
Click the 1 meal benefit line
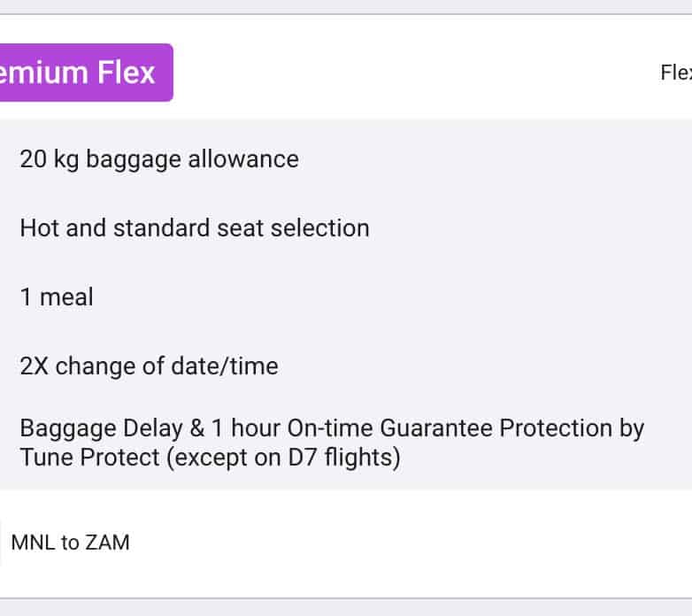(x=57, y=296)
